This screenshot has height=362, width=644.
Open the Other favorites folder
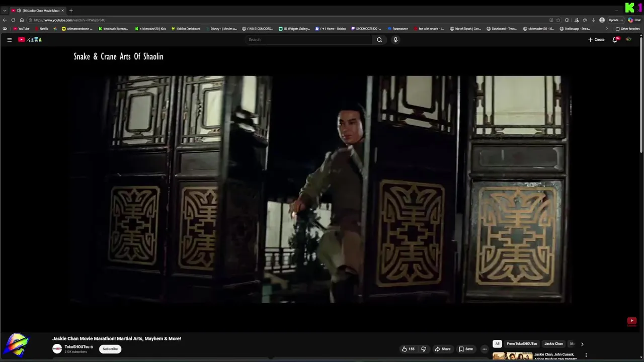[x=627, y=29]
